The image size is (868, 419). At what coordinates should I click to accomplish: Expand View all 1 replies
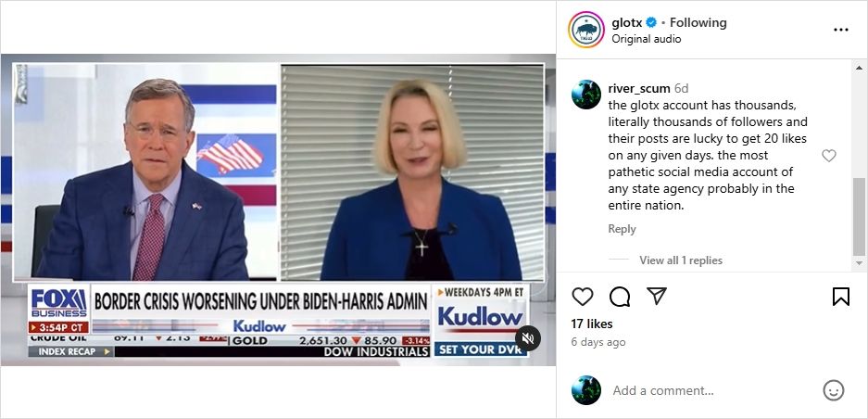click(x=681, y=260)
